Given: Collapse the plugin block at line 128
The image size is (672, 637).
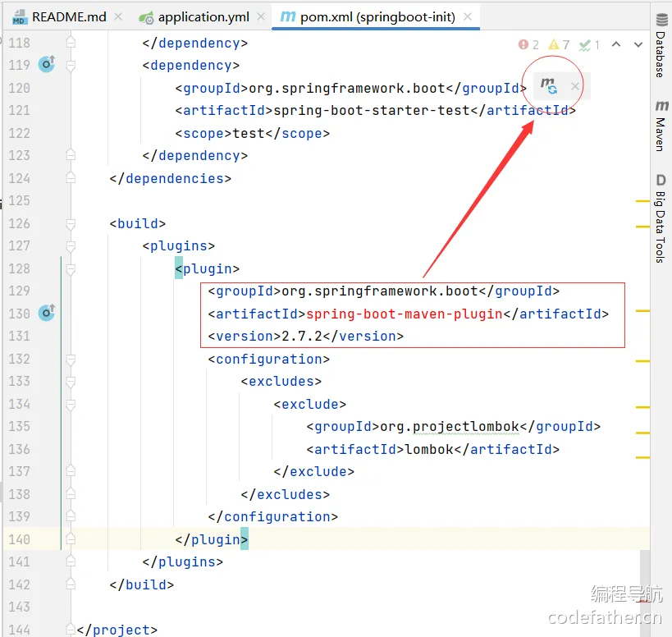Looking at the screenshot, I should coord(71,268).
